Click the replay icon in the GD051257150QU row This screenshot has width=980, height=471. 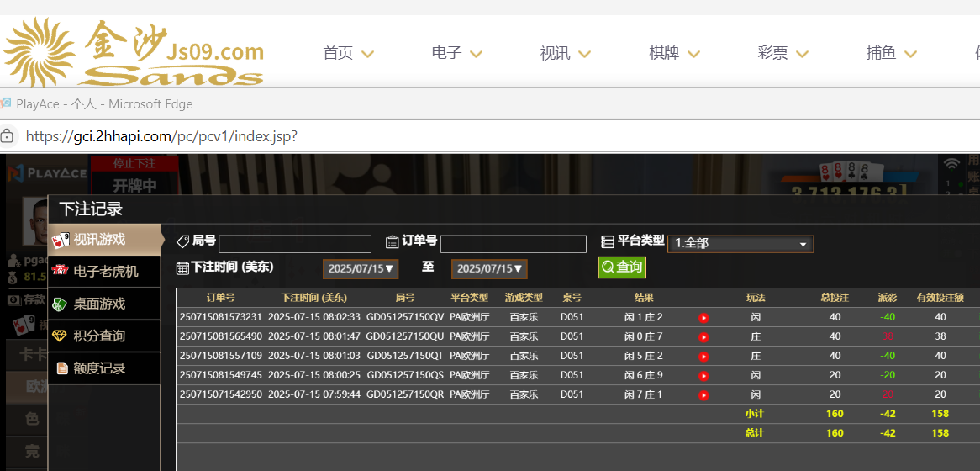click(703, 337)
